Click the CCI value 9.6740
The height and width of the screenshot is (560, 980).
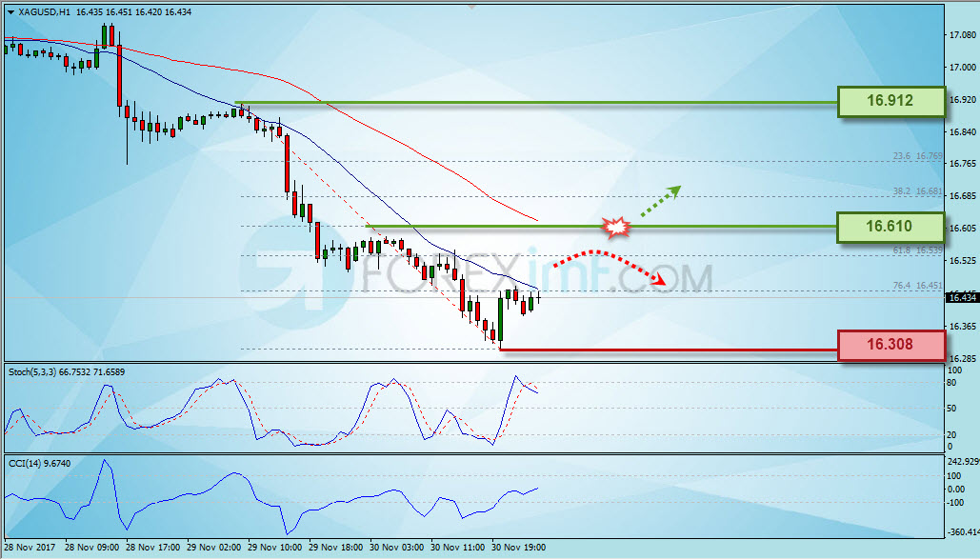(57, 464)
